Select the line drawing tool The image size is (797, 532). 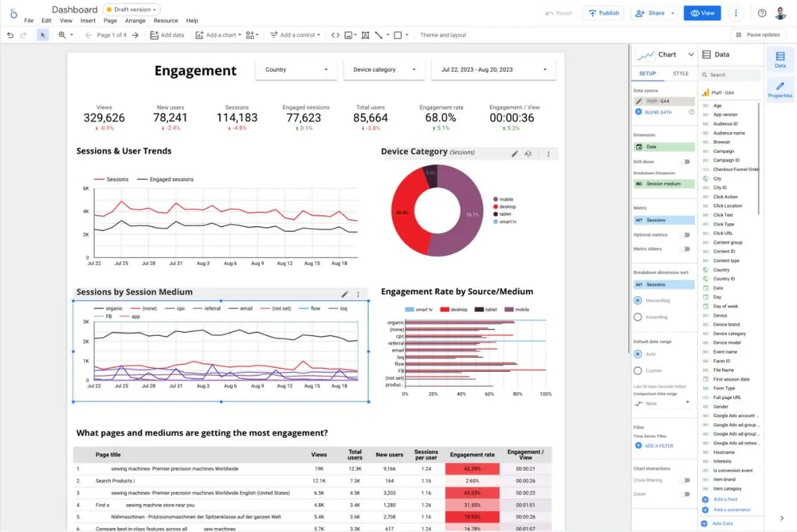379,35
